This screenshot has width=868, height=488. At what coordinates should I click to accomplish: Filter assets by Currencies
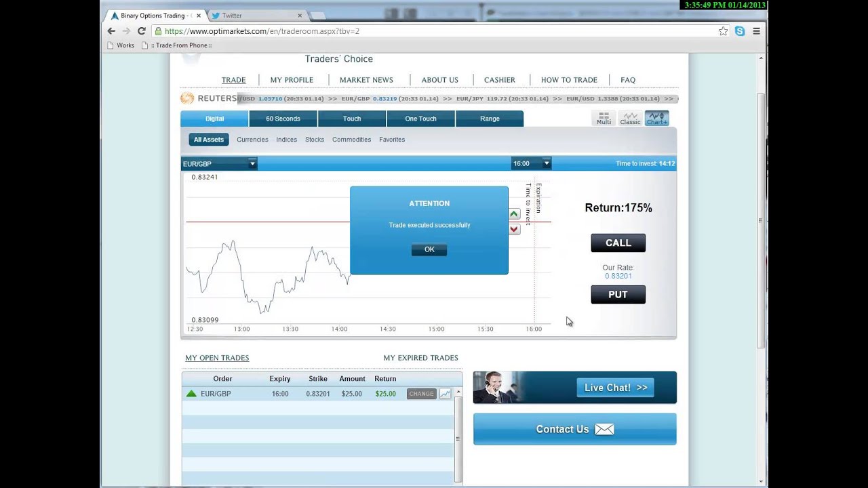click(x=252, y=140)
